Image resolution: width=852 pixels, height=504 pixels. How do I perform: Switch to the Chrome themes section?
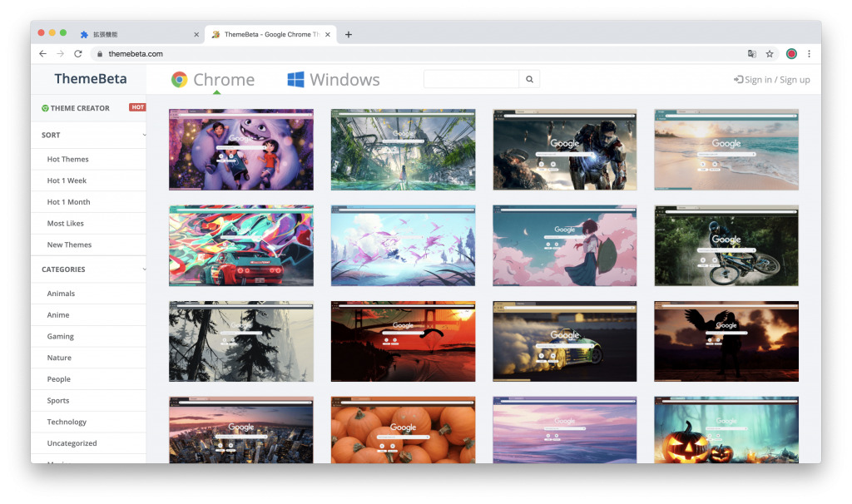[213, 79]
